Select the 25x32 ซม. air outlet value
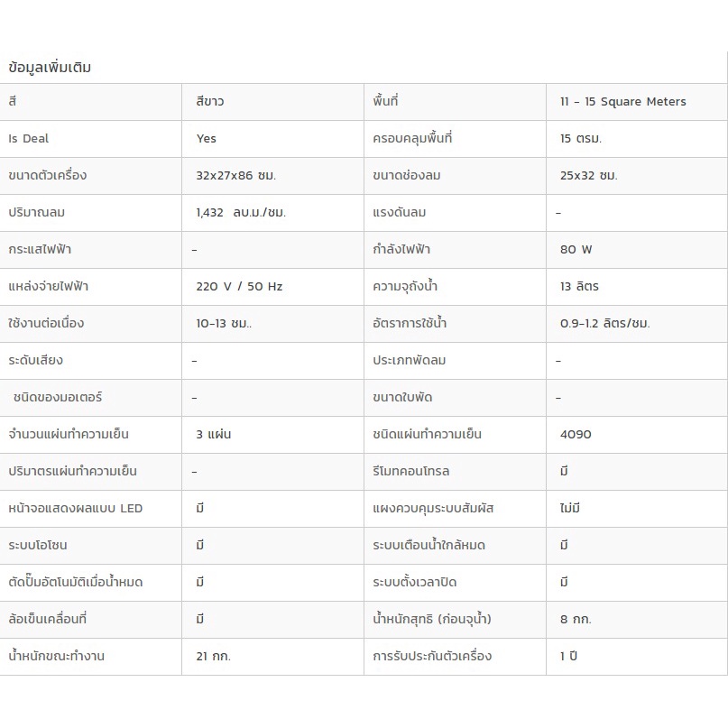 pyautogui.click(x=588, y=176)
